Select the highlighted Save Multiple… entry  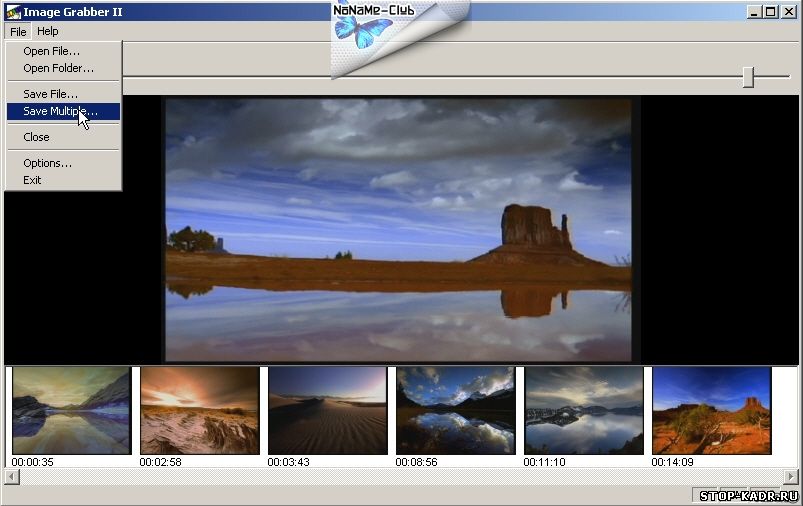coord(64,111)
